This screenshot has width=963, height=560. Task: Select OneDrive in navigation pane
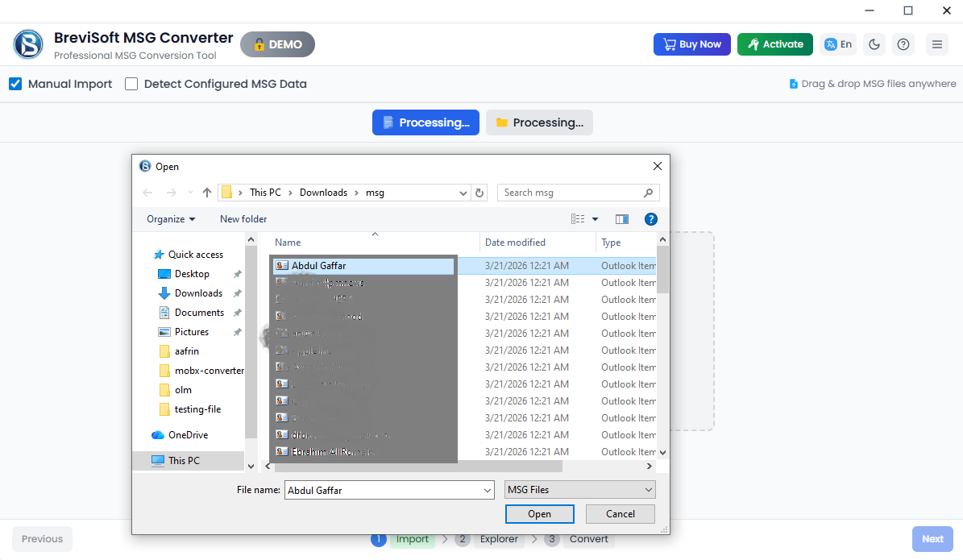click(188, 435)
